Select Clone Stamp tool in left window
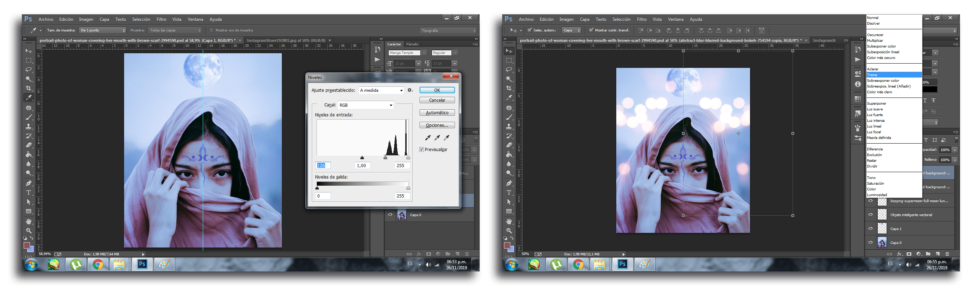 pos(29,126)
